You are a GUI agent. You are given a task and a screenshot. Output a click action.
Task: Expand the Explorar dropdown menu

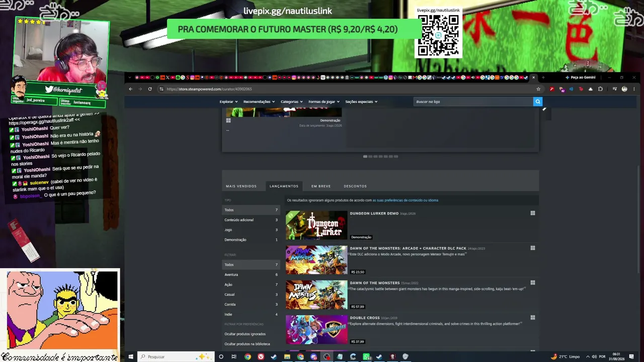click(228, 102)
